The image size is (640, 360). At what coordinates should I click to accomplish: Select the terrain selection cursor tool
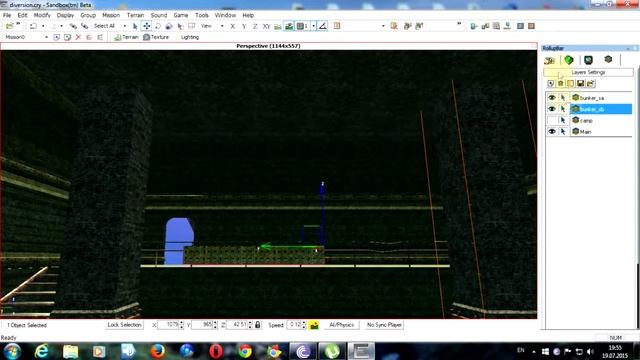pos(180,26)
